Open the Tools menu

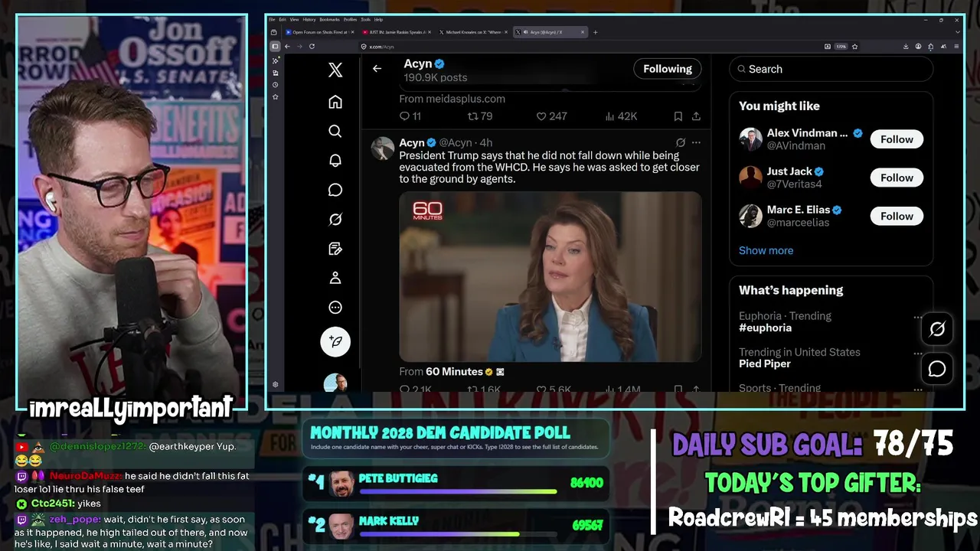tap(365, 20)
